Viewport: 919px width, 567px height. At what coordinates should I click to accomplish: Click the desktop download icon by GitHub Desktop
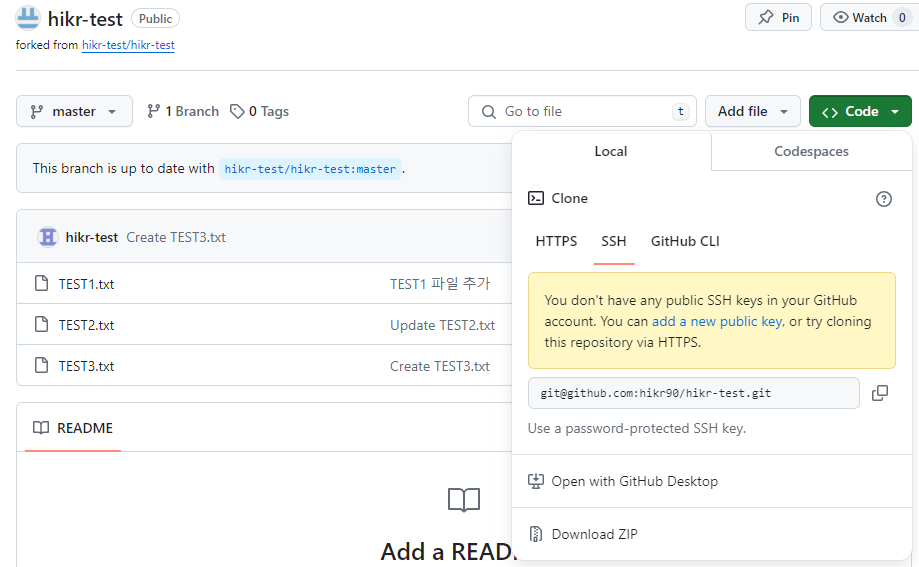pyautogui.click(x=536, y=481)
